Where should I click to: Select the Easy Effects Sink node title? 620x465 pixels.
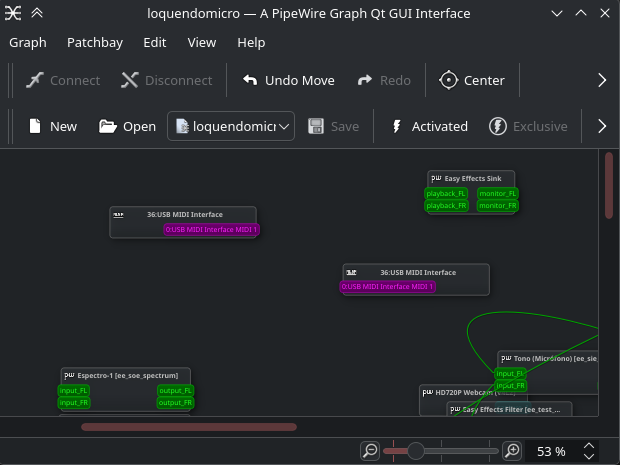pyautogui.click(x=473, y=179)
